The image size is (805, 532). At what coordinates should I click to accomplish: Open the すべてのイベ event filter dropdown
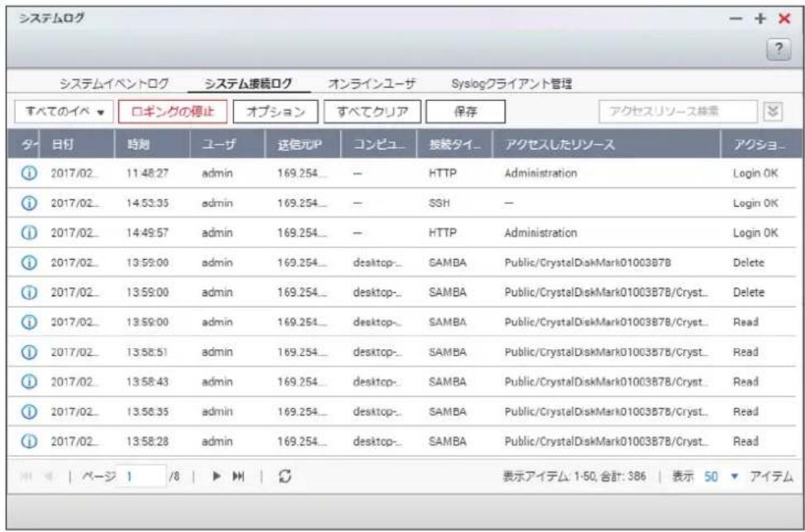(x=65, y=112)
